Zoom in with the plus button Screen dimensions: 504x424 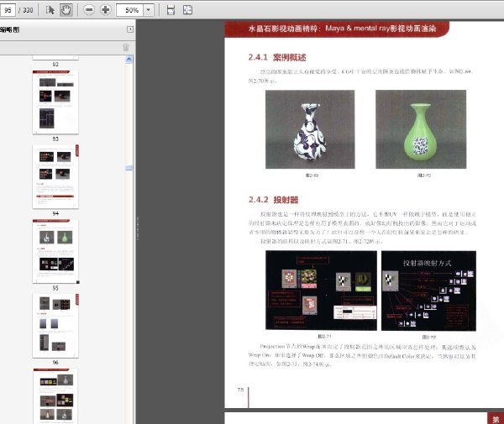click(x=106, y=10)
